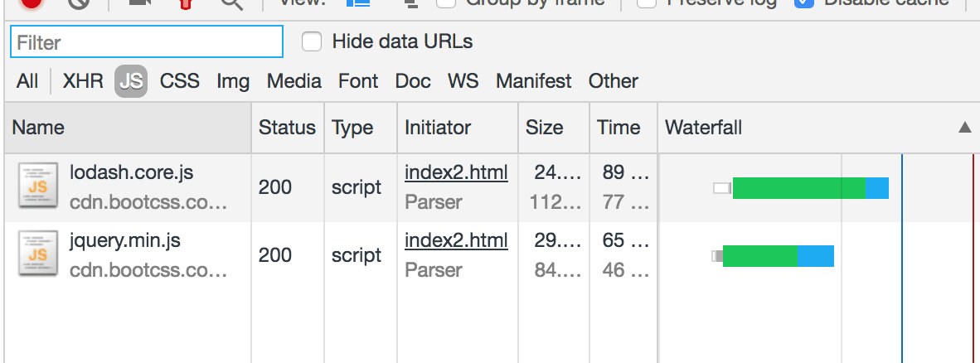Stop recording network log with red button
The image size is (980, 363).
pyautogui.click(x=32, y=2)
